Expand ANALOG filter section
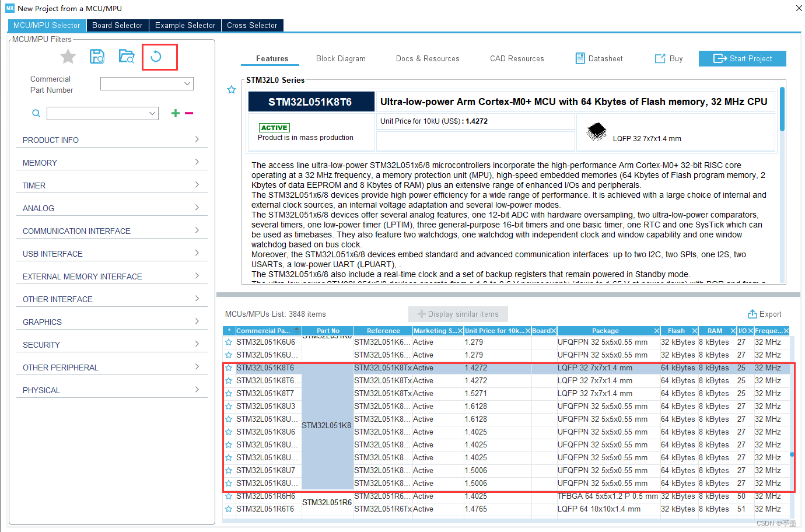805x532 pixels. (x=111, y=208)
